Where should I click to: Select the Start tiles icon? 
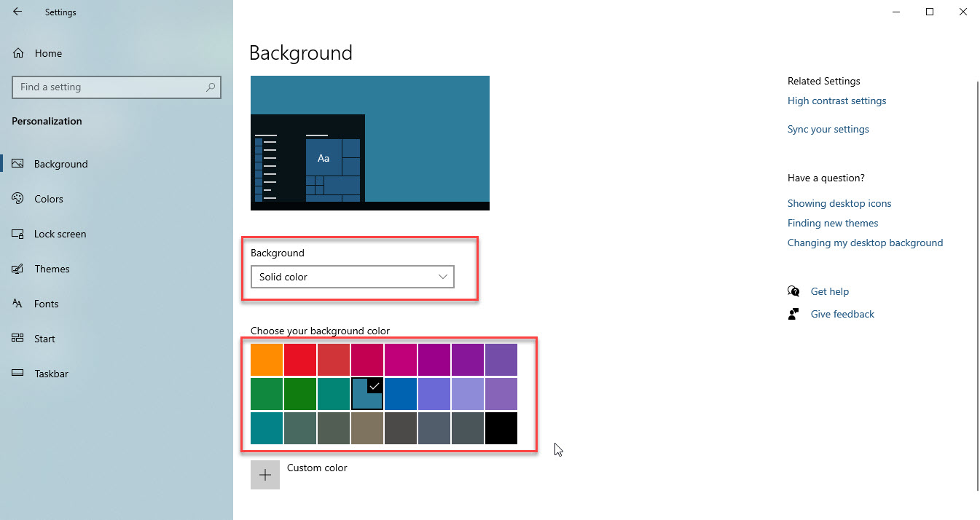pos(18,339)
